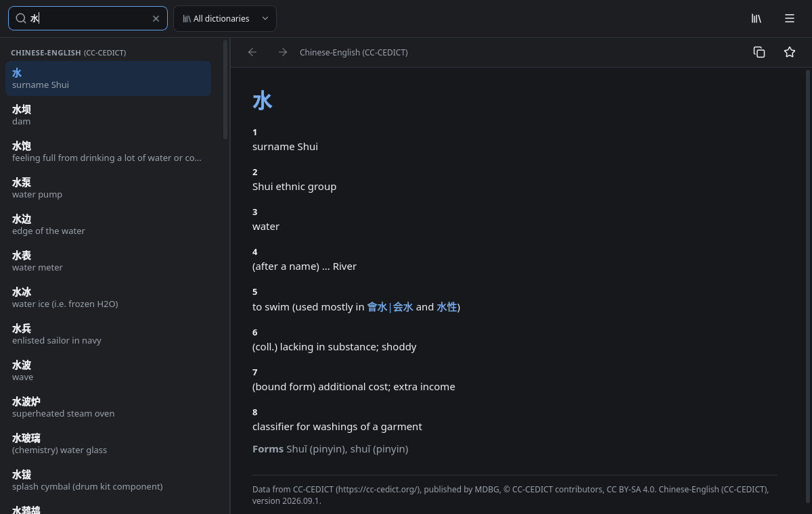This screenshot has width=812, height=514.
Task: Open the library icon in the header
Action: pos(757,18)
